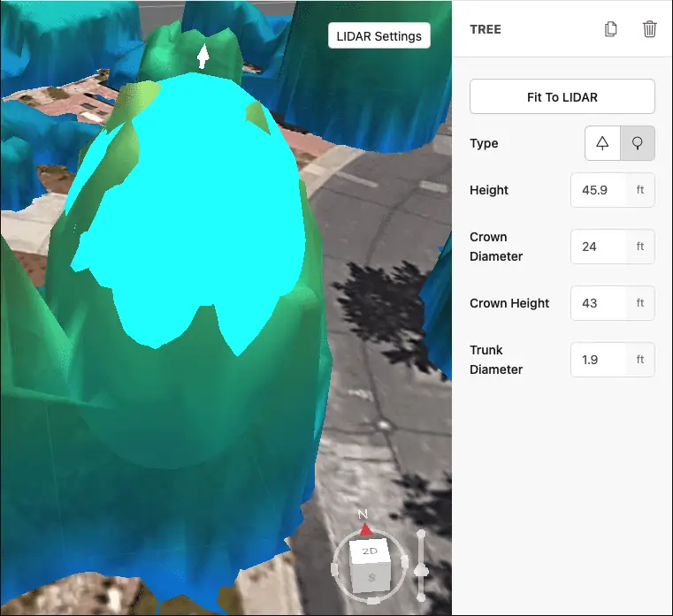Edit the Crown Height value field
This screenshot has width=673, height=616.
click(599, 303)
